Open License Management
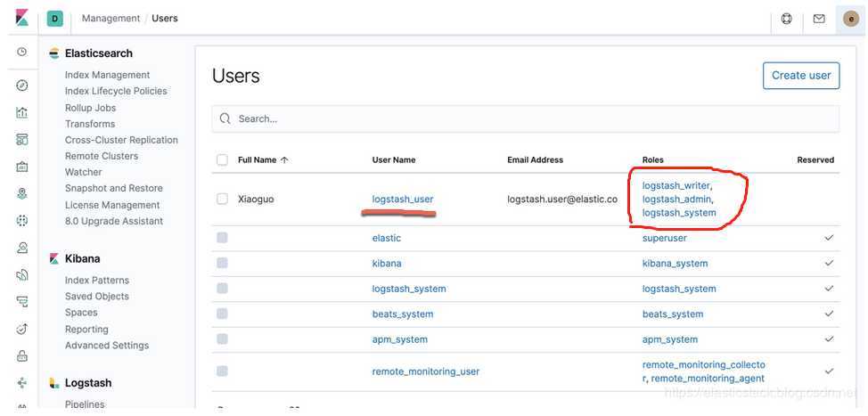Screen dimensions: 868x416 coord(111,205)
